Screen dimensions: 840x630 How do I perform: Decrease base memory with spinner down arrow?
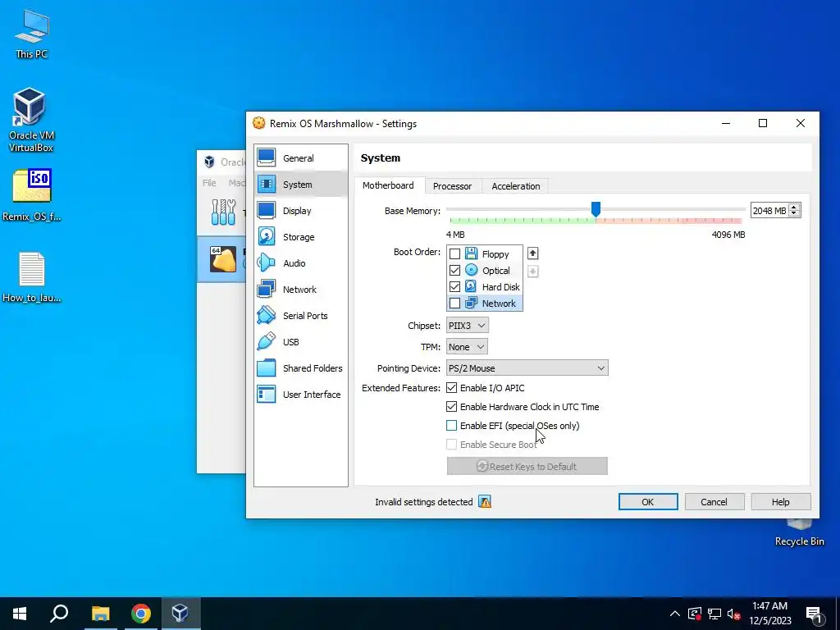[x=794, y=214]
